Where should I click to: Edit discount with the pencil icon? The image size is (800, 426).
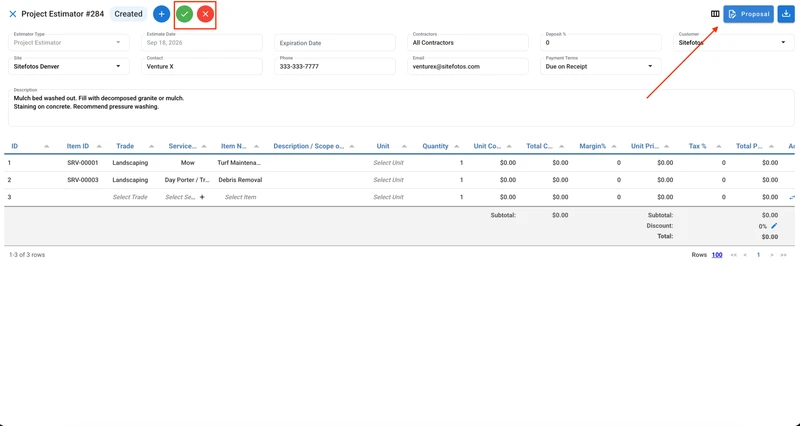(x=774, y=225)
